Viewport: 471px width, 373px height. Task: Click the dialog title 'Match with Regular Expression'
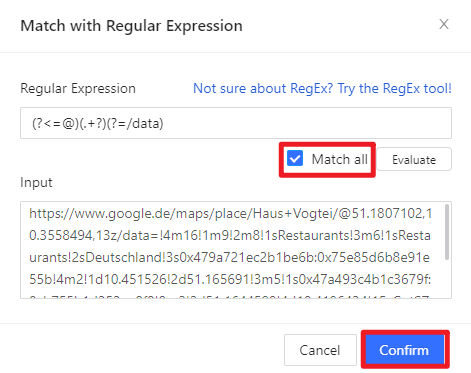click(131, 26)
